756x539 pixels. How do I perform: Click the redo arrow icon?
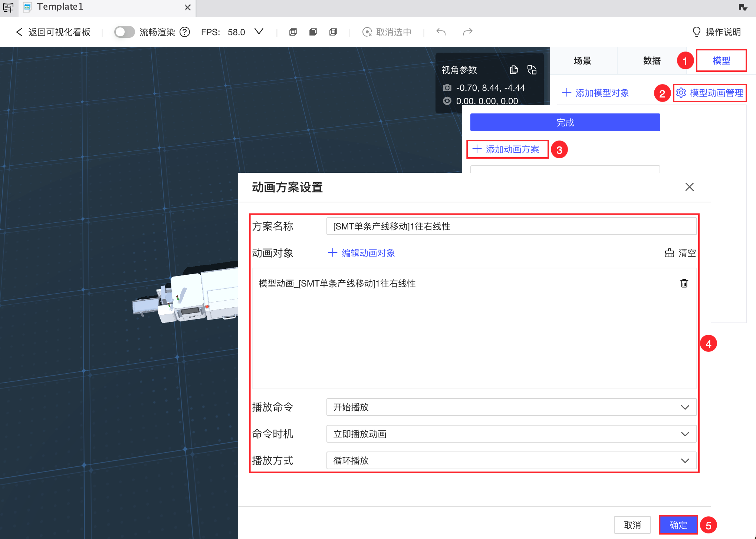point(467,32)
